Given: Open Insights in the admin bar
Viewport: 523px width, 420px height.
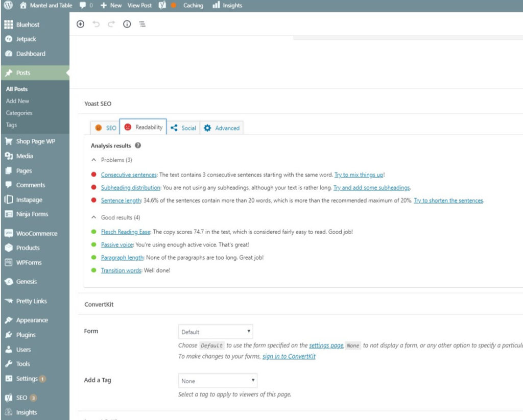Looking at the screenshot, I should [x=227, y=5].
